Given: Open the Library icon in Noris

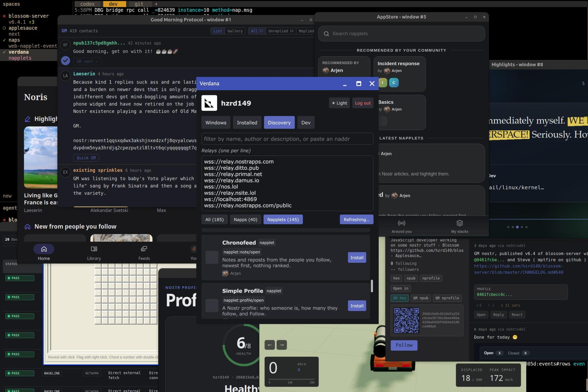Looking at the screenshot, I should pyautogui.click(x=94, y=249).
